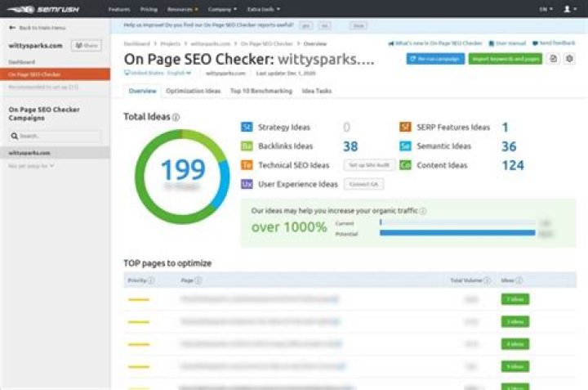Open the EN language dropdown
The height and width of the screenshot is (390, 588).
coord(546,9)
